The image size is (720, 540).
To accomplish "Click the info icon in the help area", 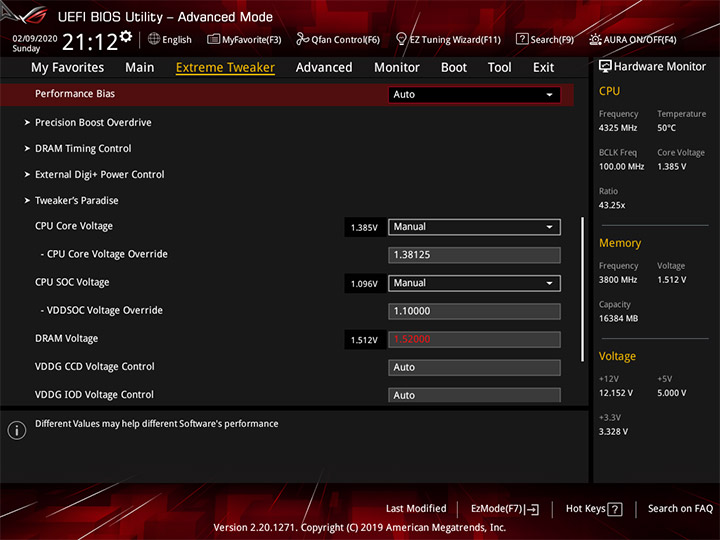I will pyautogui.click(x=17, y=430).
